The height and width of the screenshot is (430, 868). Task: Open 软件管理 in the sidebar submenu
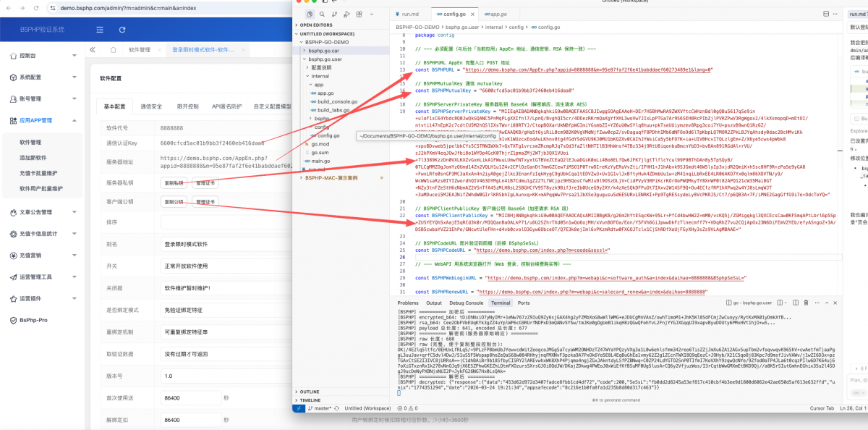pos(30,143)
